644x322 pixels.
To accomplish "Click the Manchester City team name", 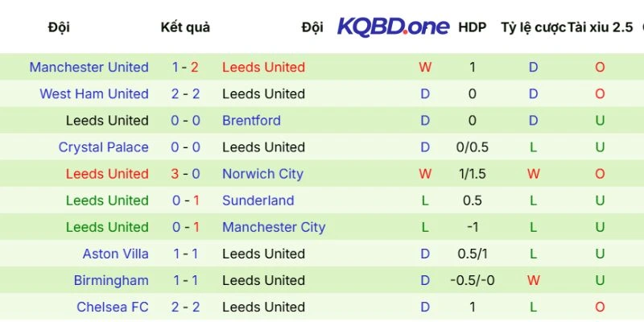I will [274, 227].
